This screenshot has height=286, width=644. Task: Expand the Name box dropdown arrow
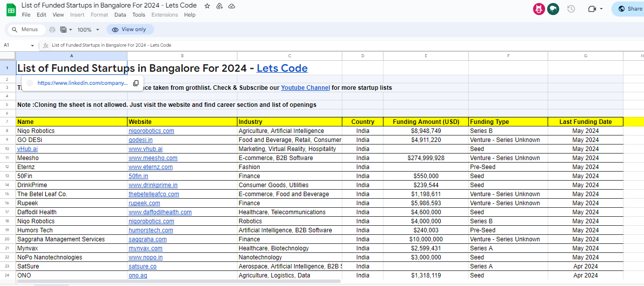pyautogui.click(x=33, y=46)
